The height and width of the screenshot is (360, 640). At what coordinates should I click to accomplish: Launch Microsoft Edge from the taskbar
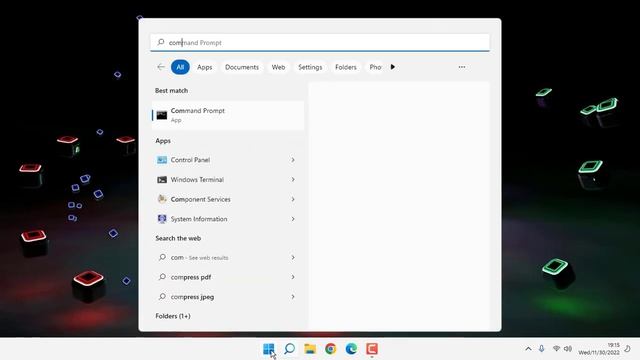point(351,349)
